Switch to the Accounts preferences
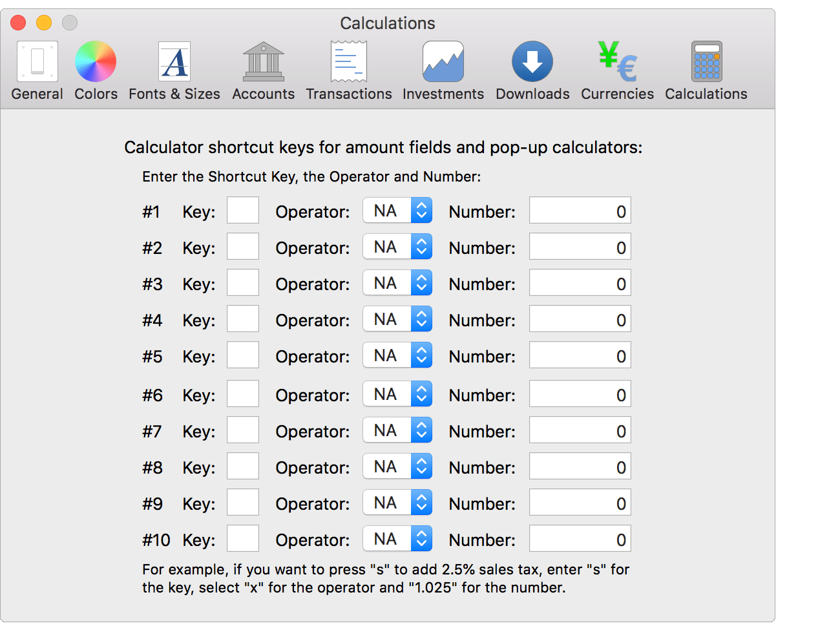840x630 pixels. pyautogui.click(x=263, y=68)
